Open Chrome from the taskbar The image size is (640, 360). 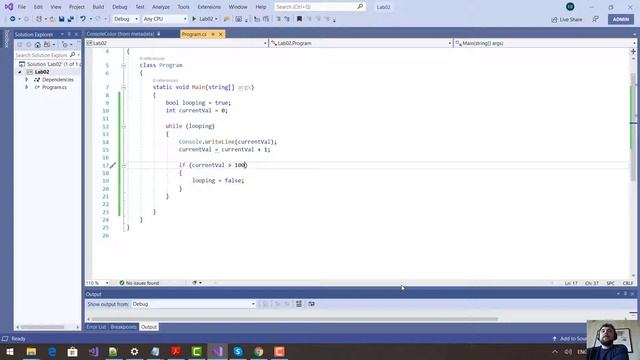point(259,351)
